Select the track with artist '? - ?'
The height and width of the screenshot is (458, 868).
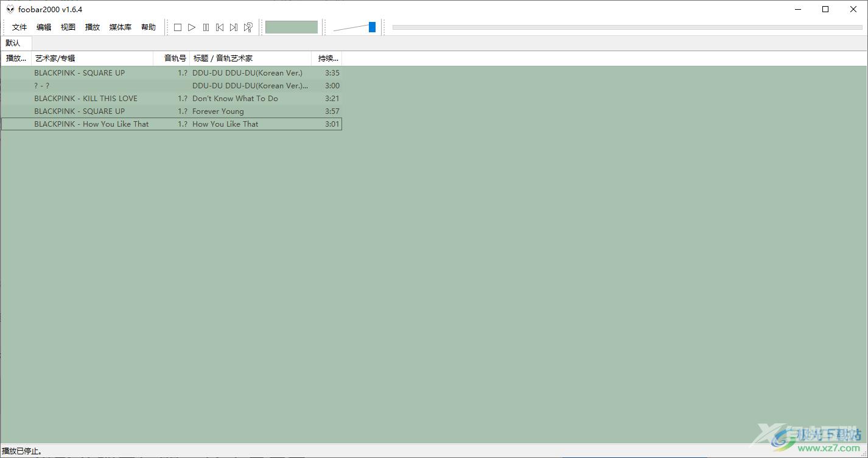click(171, 86)
